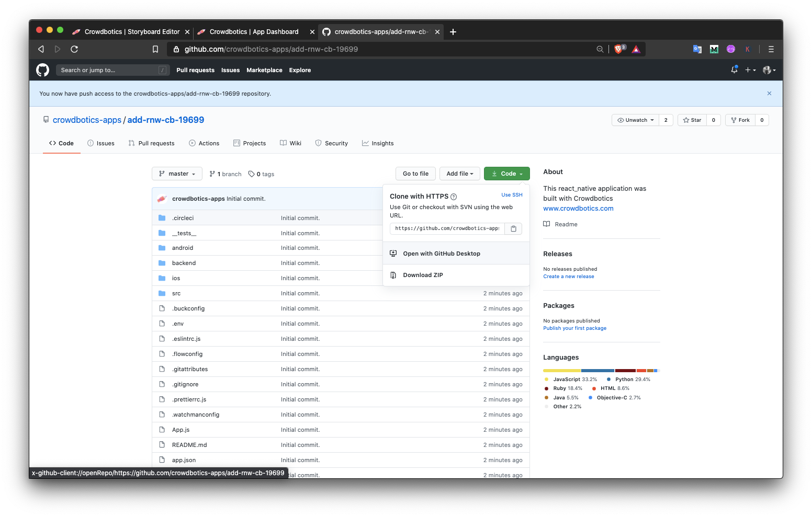Open the notifications bell

click(734, 70)
